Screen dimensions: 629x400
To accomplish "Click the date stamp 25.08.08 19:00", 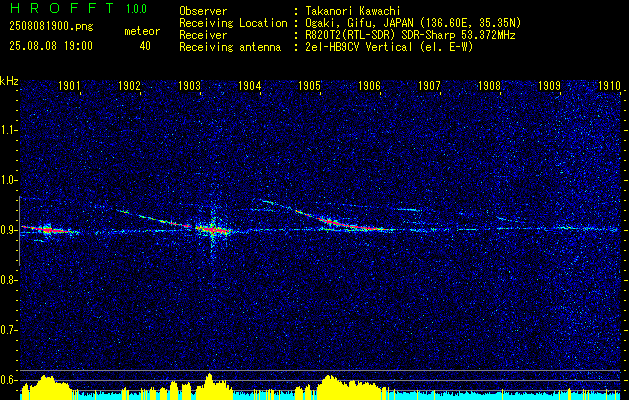I will click(51, 46).
